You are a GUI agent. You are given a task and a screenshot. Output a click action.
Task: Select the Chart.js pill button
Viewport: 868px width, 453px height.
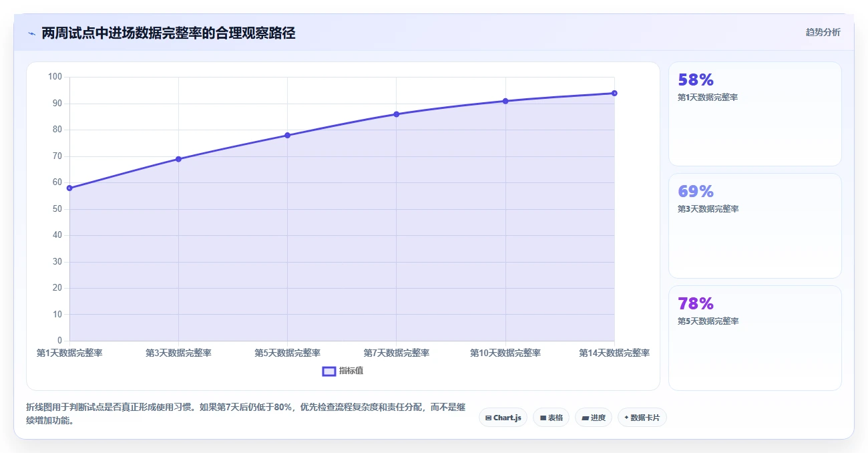pyautogui.click(x=503, y=418)
